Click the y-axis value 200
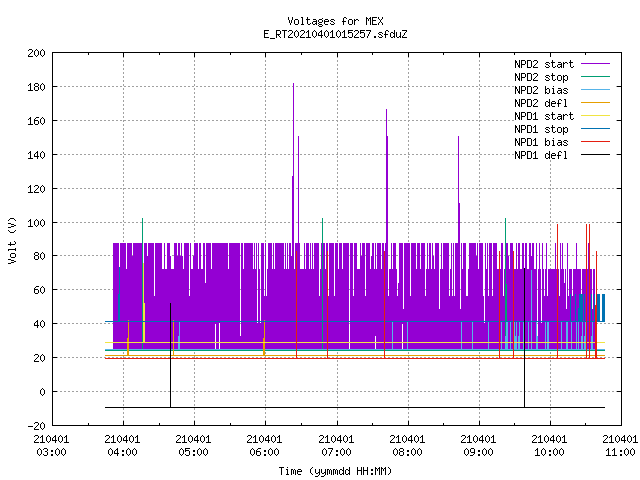The image size is (640, 480). [36, 53]
